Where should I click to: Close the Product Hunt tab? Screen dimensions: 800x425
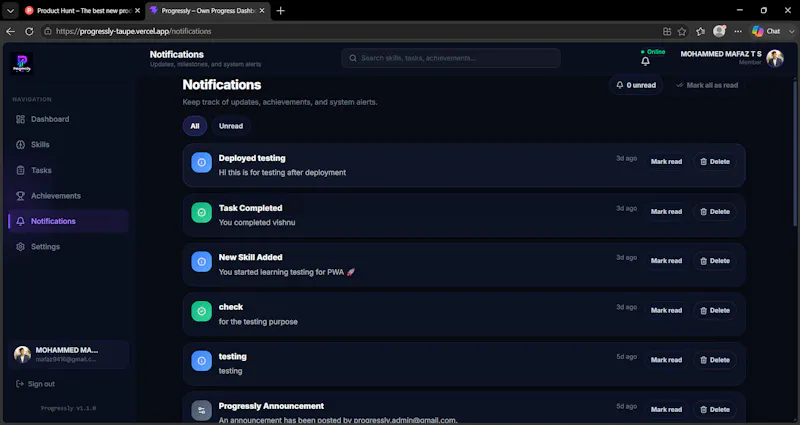(x=137, y=10)
